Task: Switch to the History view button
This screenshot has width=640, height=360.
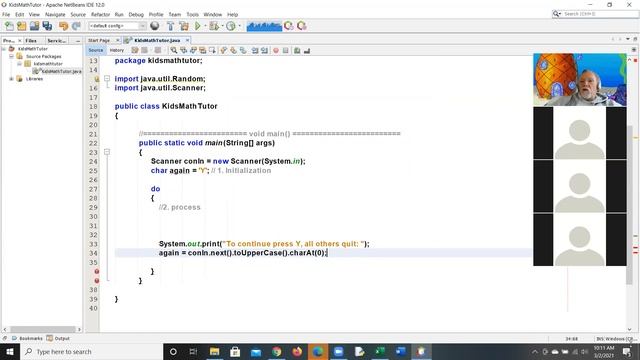Action: 117,50
